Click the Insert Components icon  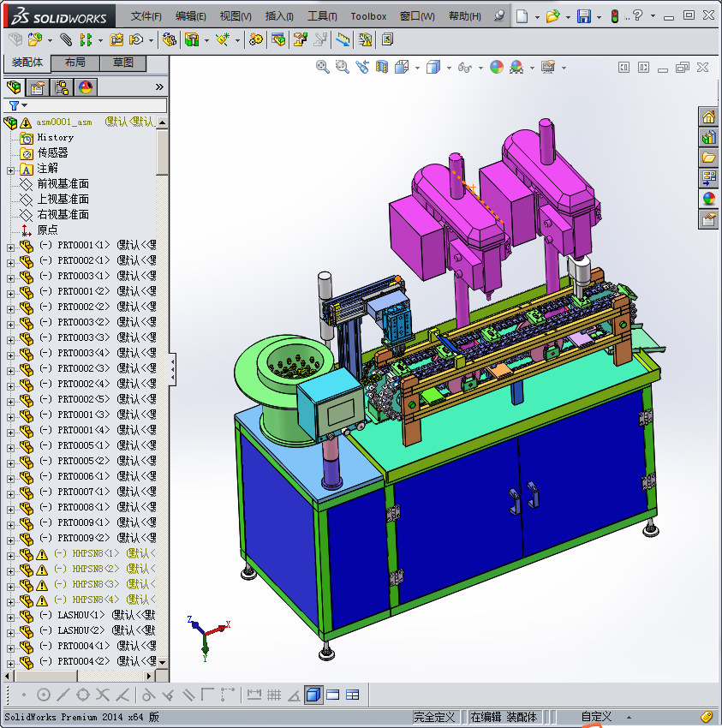click(x=35, y=40)
